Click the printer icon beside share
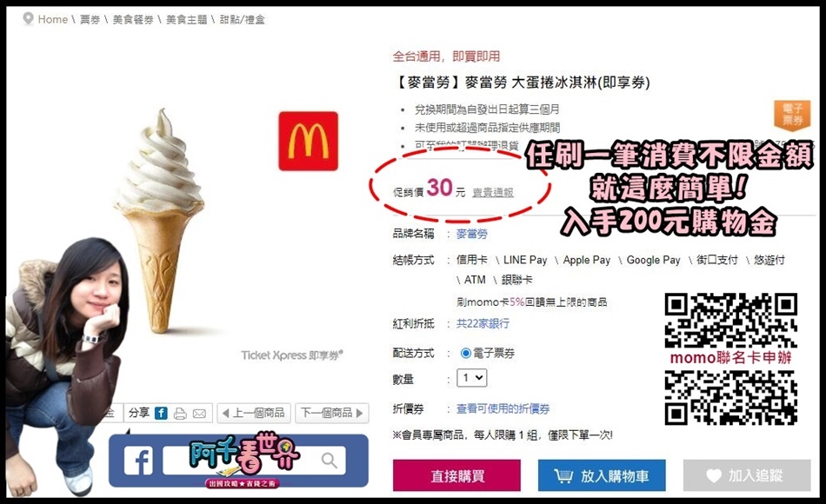Image resolution: width=826 pixels, height=504 pixels. point(180,414)
